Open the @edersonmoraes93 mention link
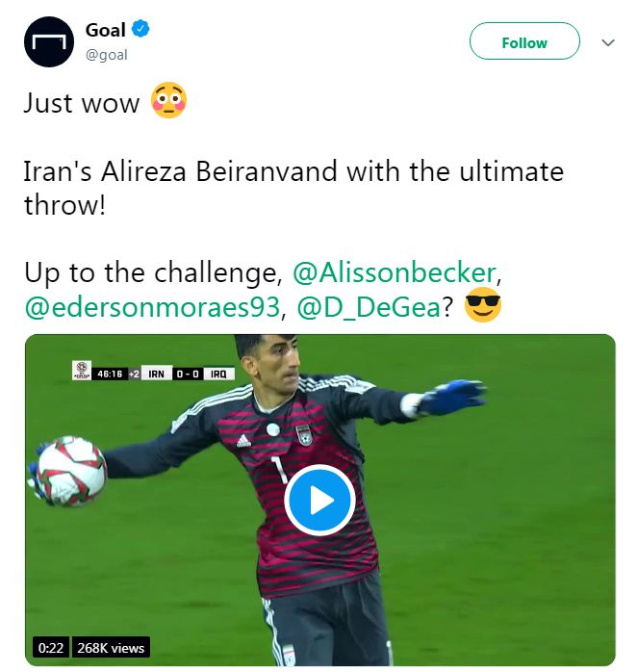The height and width of the screenshot is (672, 637). [152, 307]
